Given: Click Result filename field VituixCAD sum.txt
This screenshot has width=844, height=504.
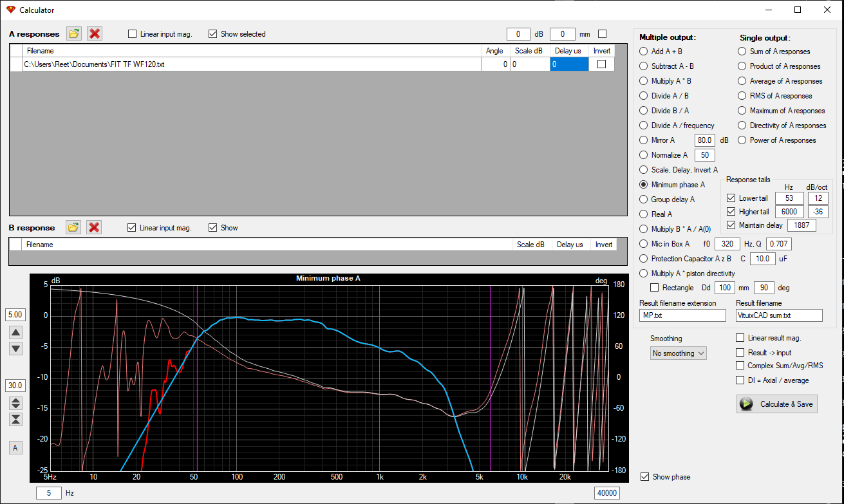Looking at the screenshot, I should click(779, 315).
